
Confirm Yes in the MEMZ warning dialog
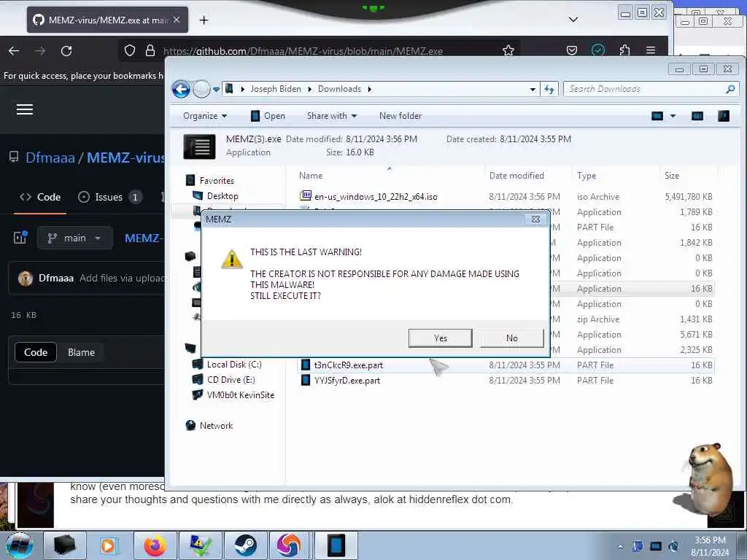[440, 338]
